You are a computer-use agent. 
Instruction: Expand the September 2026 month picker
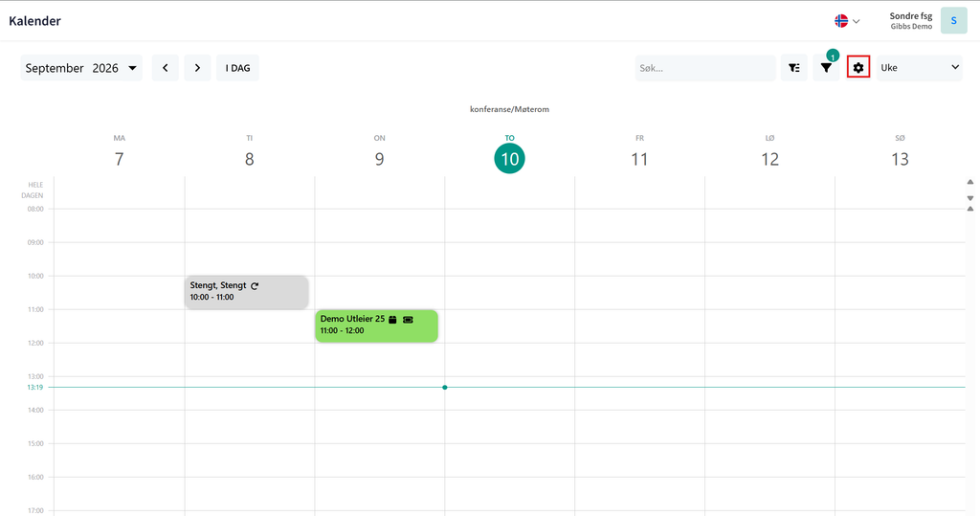tap(81, 68)
